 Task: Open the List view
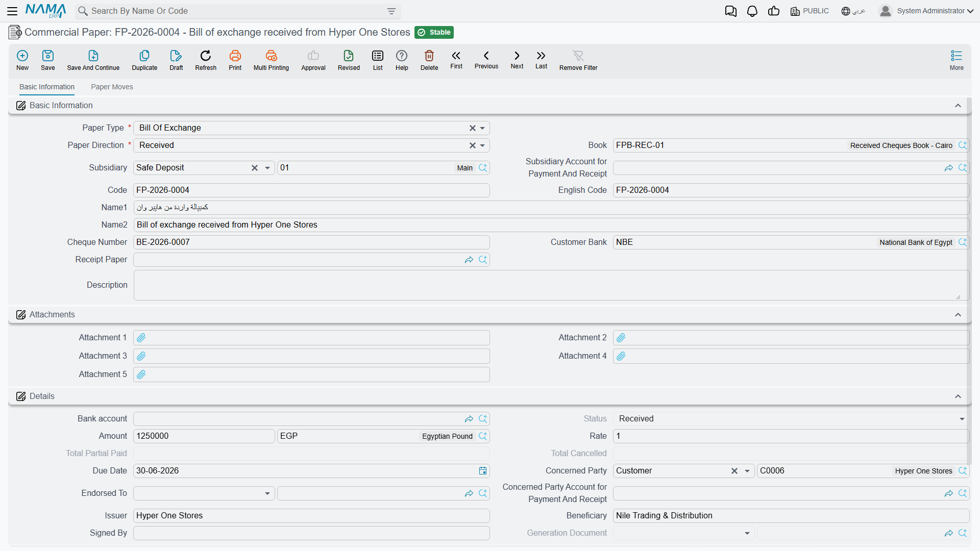tap(378, 60)
